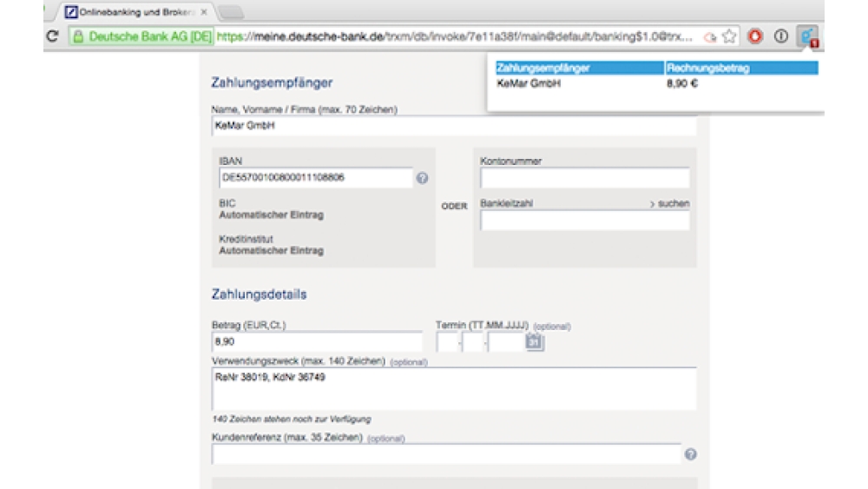
Task: Click the Zahlungsdetails section heading
Action: [259, 294]
